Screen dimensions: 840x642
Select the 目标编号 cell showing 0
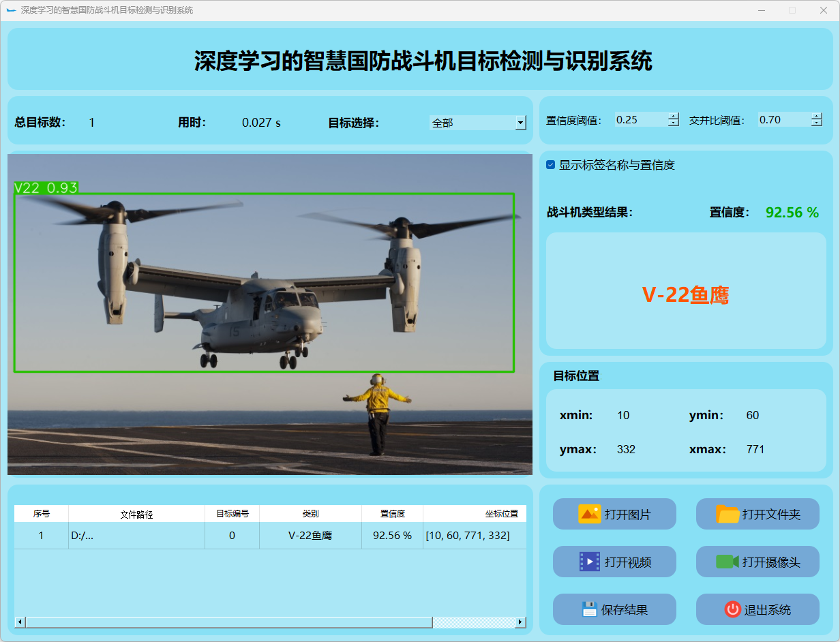tap(232, 536)
